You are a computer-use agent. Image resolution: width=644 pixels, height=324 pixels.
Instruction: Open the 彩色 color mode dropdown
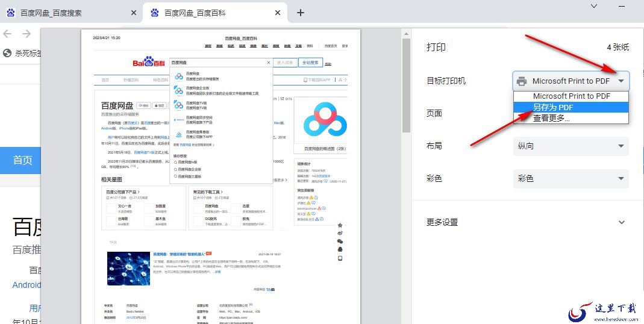571,179
